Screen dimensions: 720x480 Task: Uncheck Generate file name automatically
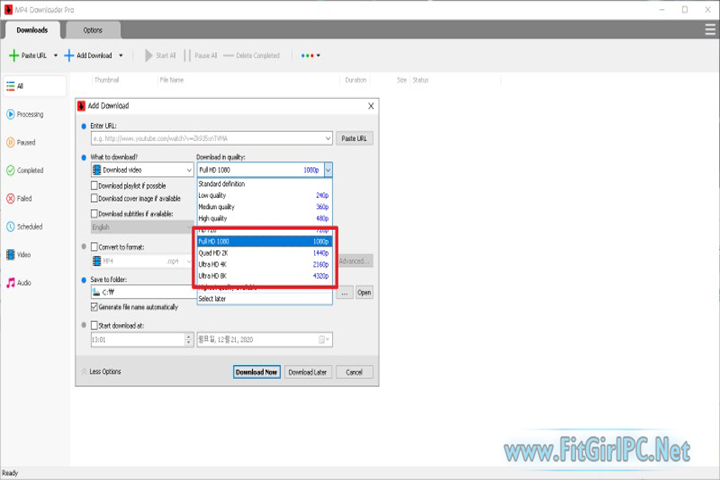click(x=95, y=307)
